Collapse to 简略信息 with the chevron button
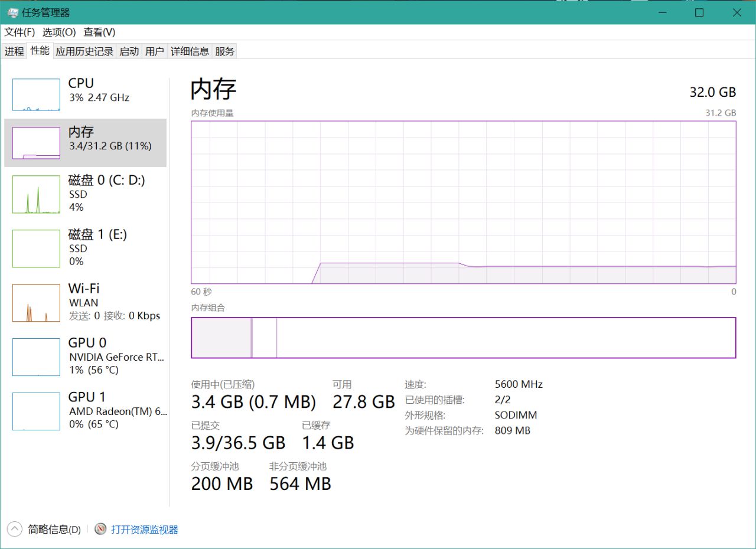The image size is (756, 549). click(15, 529)
